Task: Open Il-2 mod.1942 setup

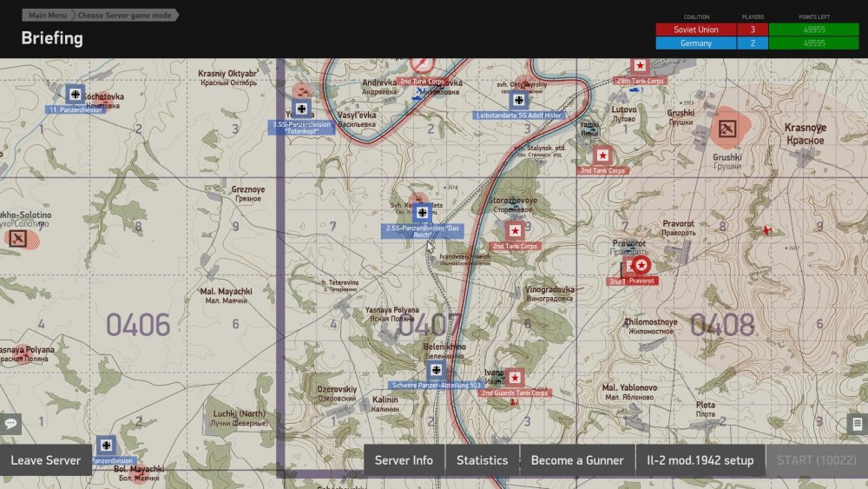Action: pos(700,460)
